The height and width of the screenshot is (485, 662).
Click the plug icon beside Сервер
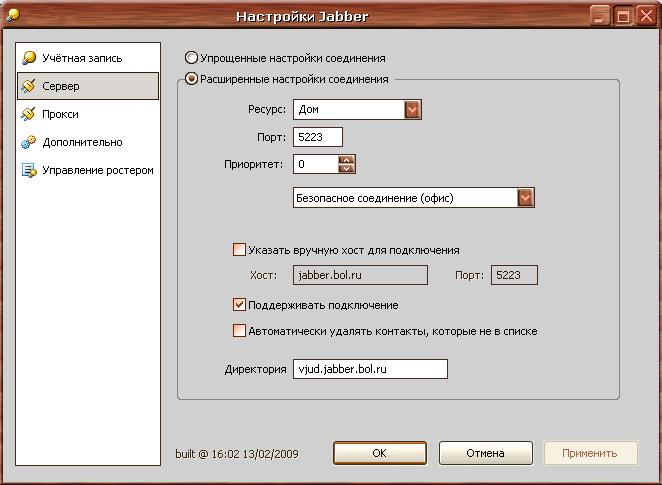(29, 86)
